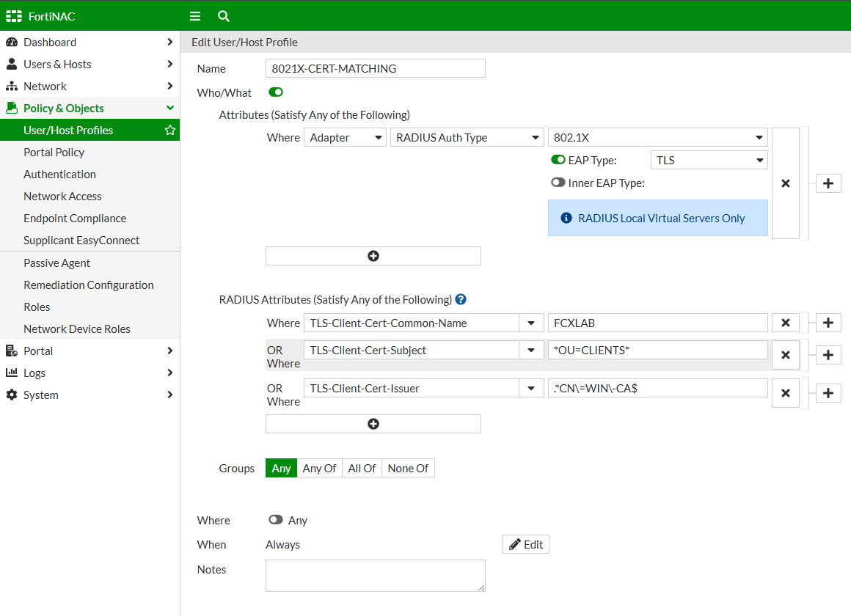Open the Network Device Roles menu item

coord(90,329)
